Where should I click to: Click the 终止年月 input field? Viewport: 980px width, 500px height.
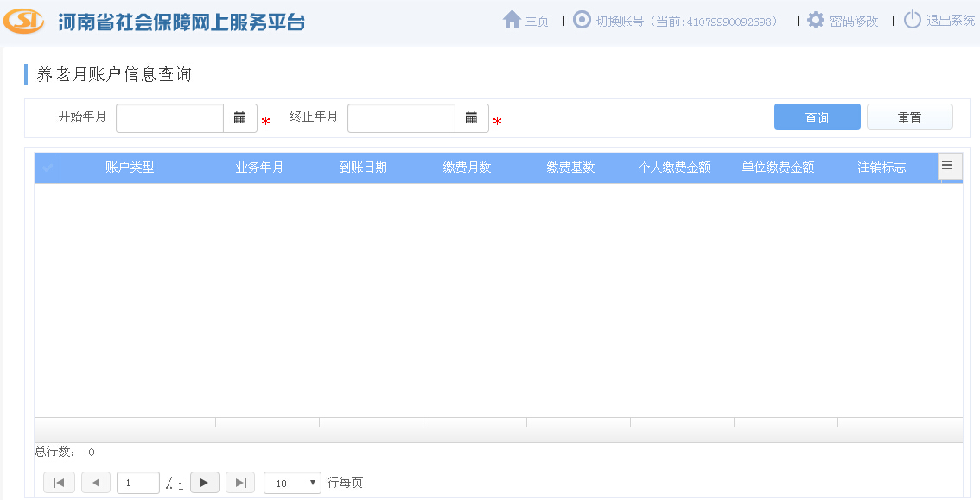click(x=401, y=118)
